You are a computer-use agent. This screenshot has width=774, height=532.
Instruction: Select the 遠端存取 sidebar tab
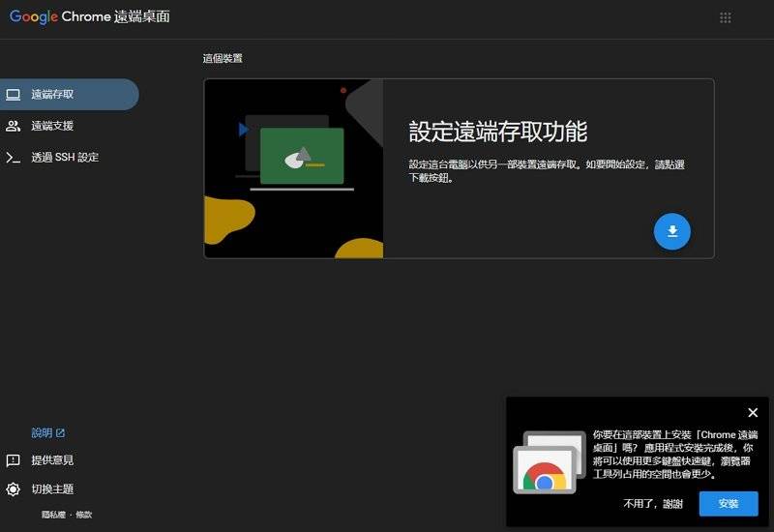(69, 94)
